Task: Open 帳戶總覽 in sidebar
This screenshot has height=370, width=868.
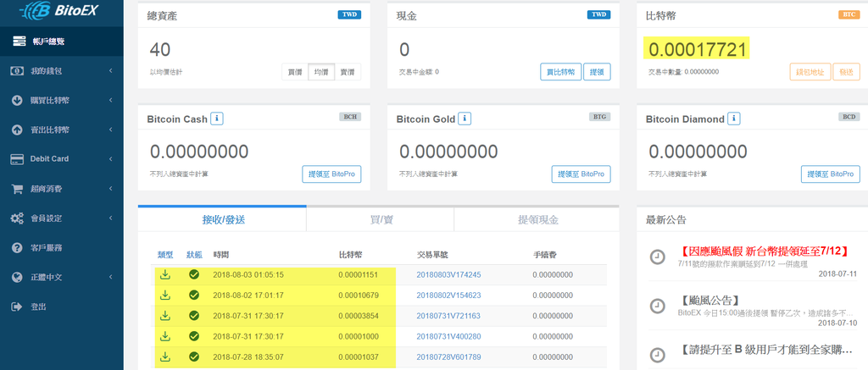Action: pos(61,41)
